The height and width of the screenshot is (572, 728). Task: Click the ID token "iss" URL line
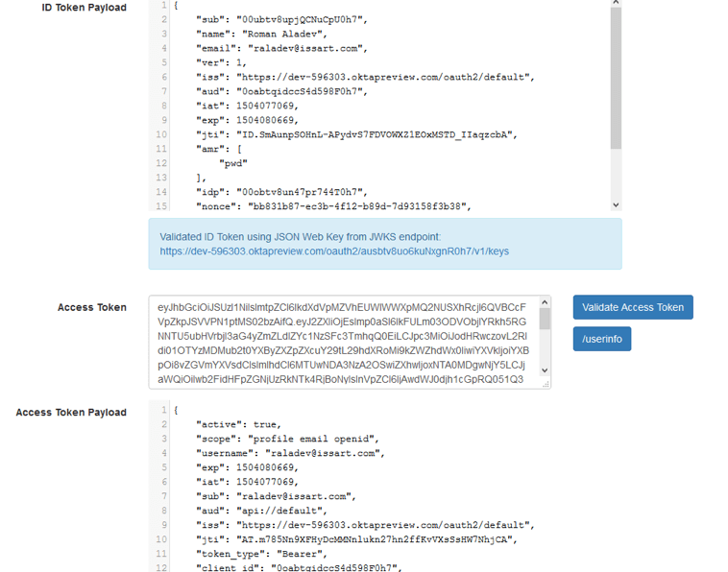[365, 77]
